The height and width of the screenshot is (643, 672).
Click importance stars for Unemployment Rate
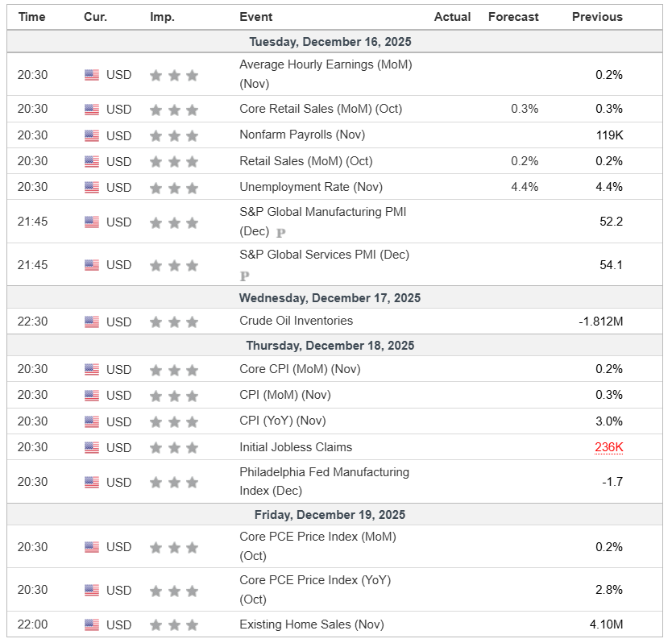pos(174,188)
